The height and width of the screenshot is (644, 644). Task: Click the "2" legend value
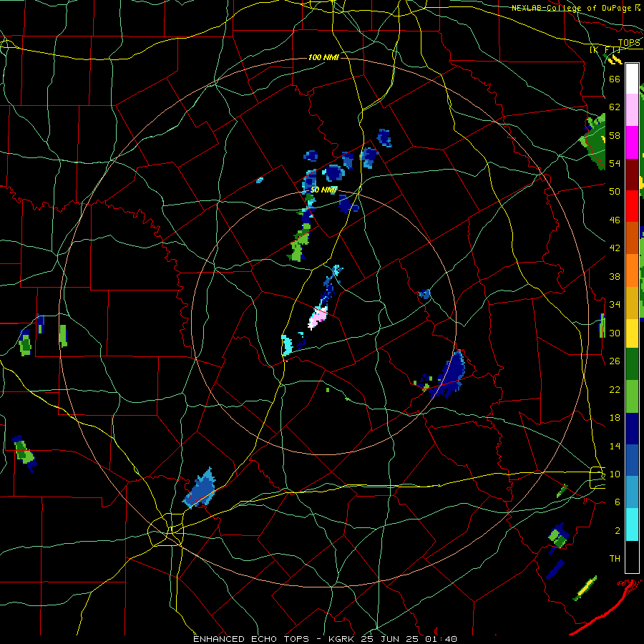(618, 531)
